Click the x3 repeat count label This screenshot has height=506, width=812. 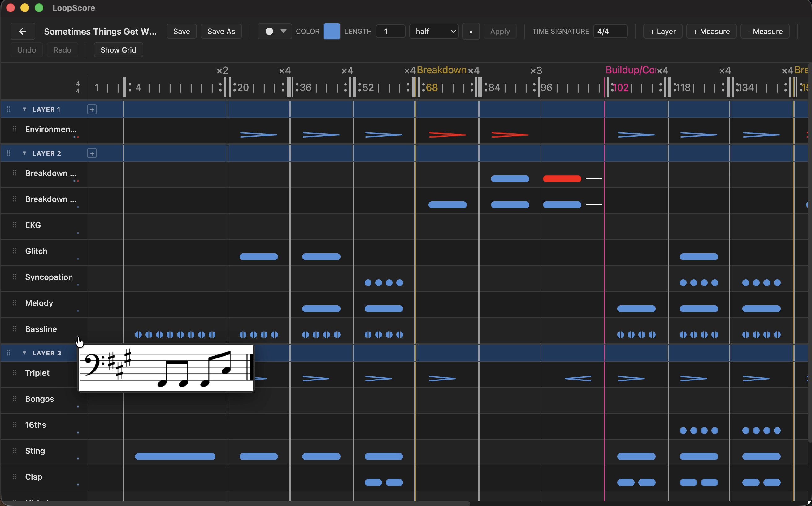(536, 71)
